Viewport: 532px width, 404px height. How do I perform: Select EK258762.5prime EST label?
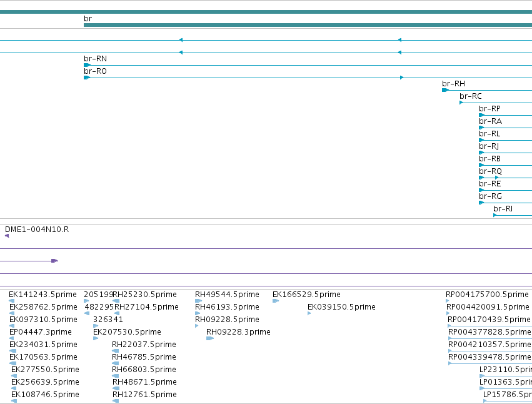coord(43,307)
